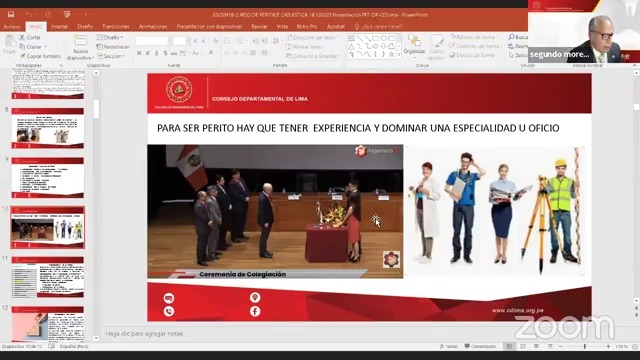Switch to Transiciones tab
The width and height of the screenshot is (640, 360).
(116, 27)
